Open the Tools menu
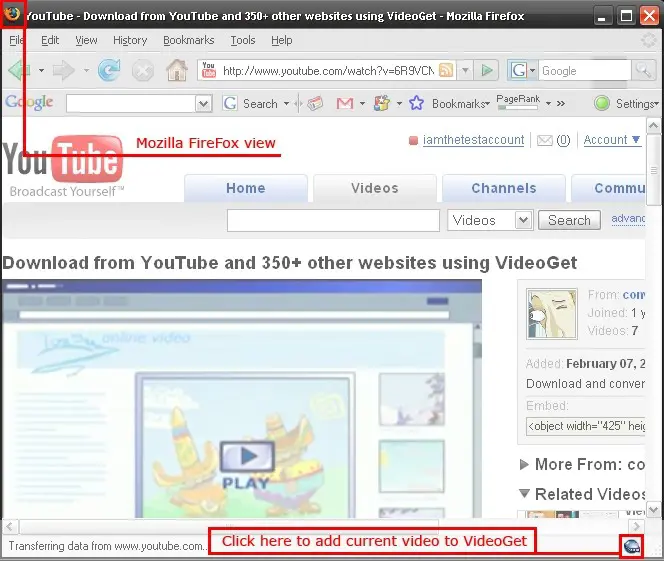This screenshot has width=664, height=561. (x=243, y=40)
